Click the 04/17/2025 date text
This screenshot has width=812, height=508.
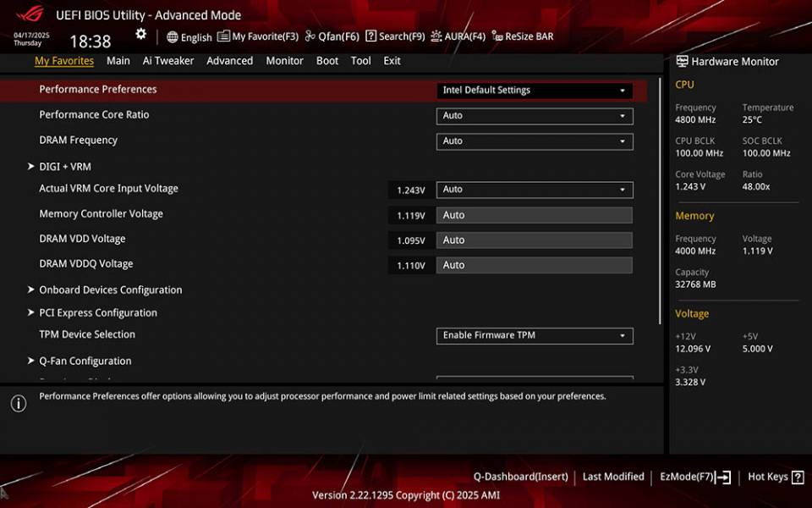click(x=31, y=36)
